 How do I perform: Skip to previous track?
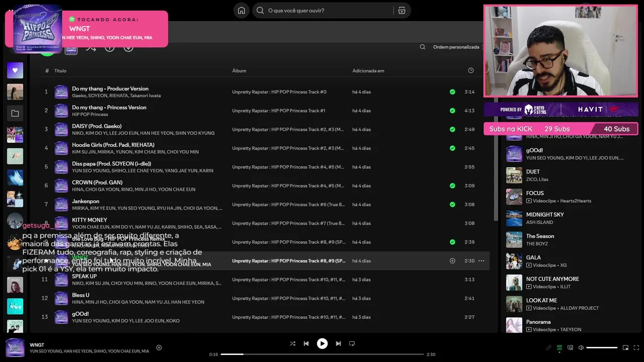[306, 343]
